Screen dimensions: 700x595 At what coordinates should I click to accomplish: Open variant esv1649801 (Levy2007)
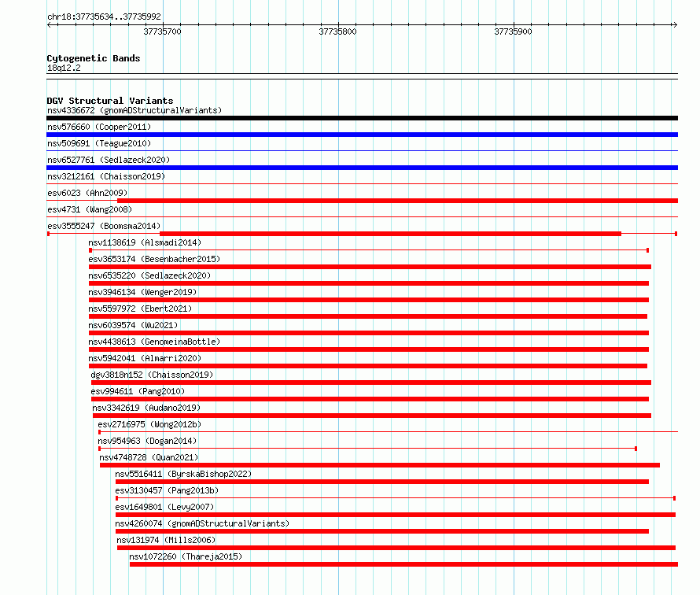click(164, 507)
